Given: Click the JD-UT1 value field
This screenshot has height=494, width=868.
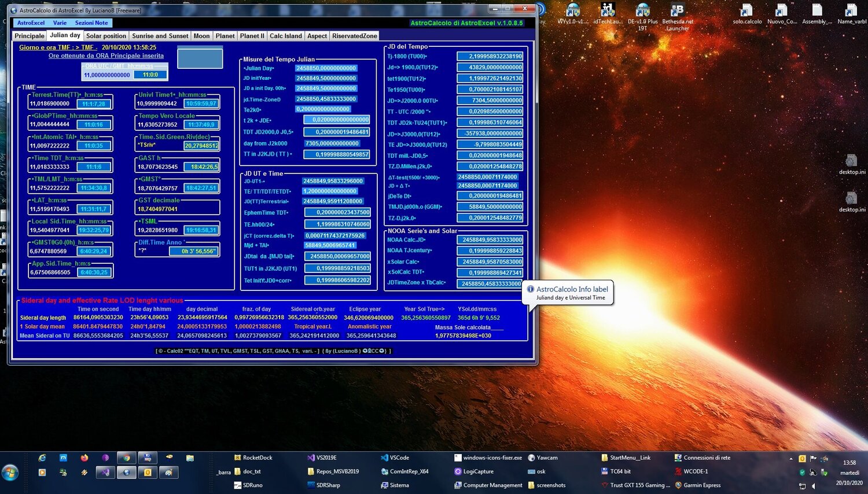Looking at the screenshot, I should tap(333, 181).
